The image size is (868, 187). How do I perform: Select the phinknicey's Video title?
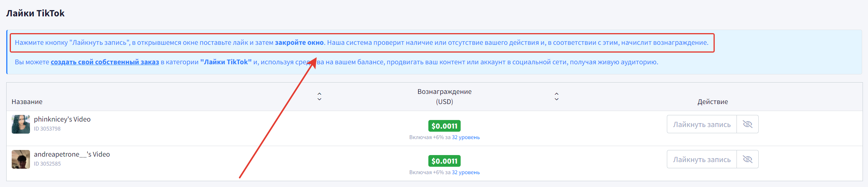click(x=62, y=119)
